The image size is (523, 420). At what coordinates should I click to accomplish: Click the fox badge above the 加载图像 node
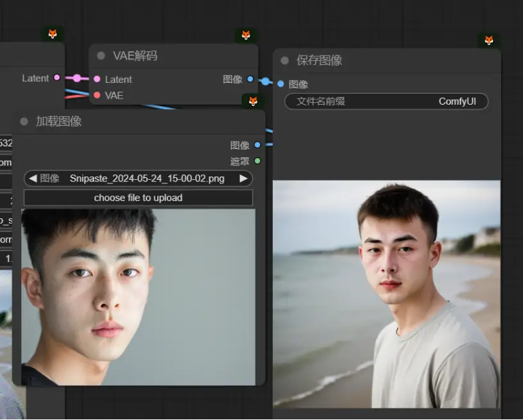[x=253, y=101]
